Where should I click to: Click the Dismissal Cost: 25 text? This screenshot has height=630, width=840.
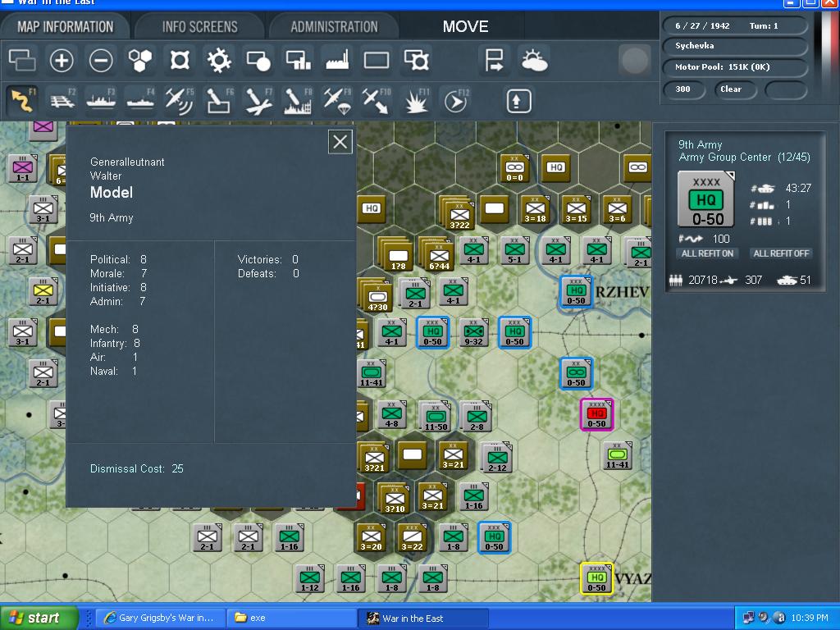click(x=137, y=468)
